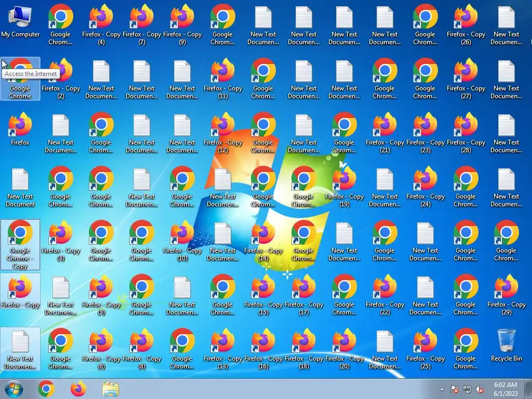532x399 pixels.
Task: Pick the Firefox - Copy (24) shortcut
Action: [x=425, y=187]
